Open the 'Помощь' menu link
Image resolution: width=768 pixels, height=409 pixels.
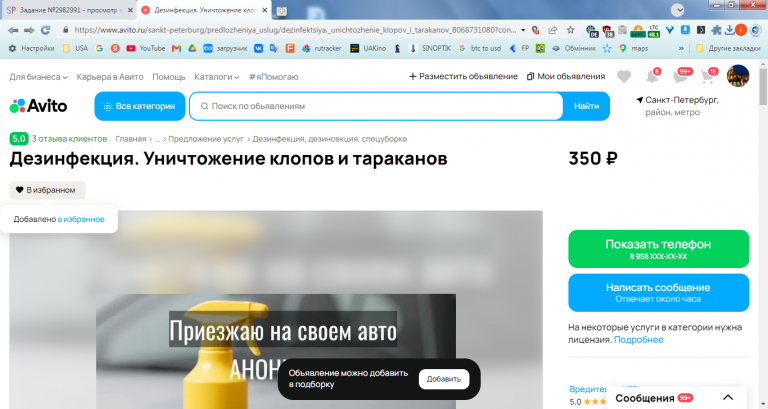(x=168, y=77)
